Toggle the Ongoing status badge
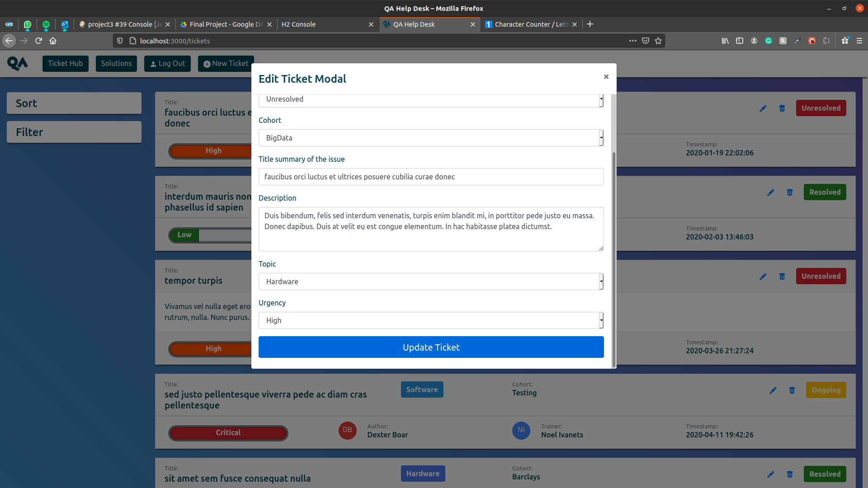 coord(826,390)
